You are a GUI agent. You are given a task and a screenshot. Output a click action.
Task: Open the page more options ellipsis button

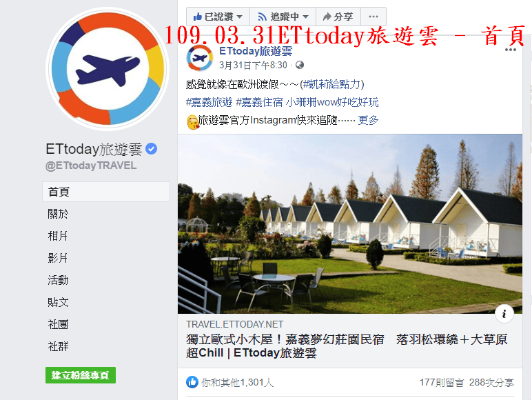tap(374, 17)
